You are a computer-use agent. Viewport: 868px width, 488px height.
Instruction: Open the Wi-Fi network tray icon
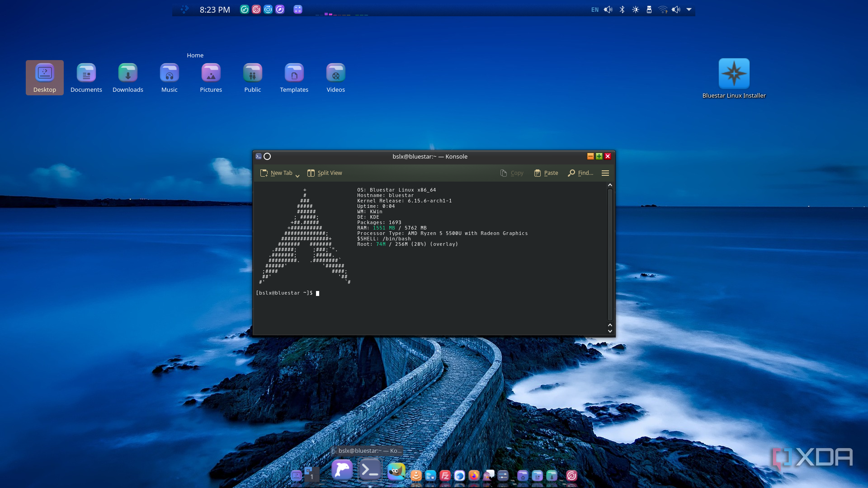click(x=663, y=9)
